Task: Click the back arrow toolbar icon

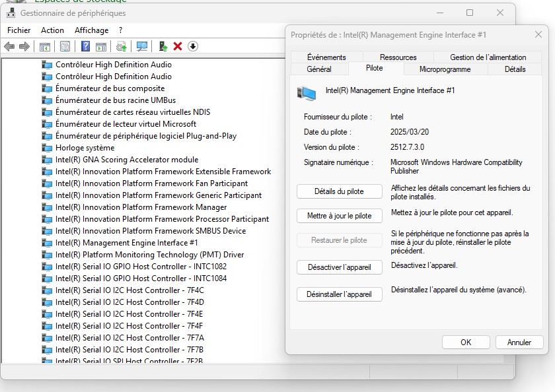Action: (9, 46)
